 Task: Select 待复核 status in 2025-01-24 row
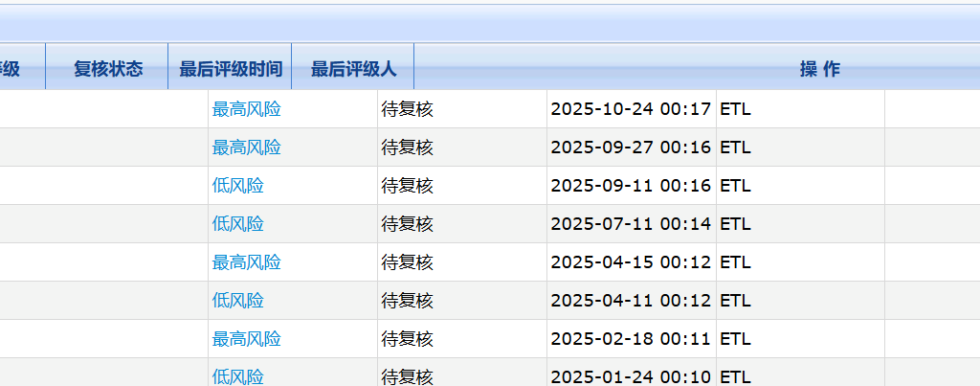point(407,376)
